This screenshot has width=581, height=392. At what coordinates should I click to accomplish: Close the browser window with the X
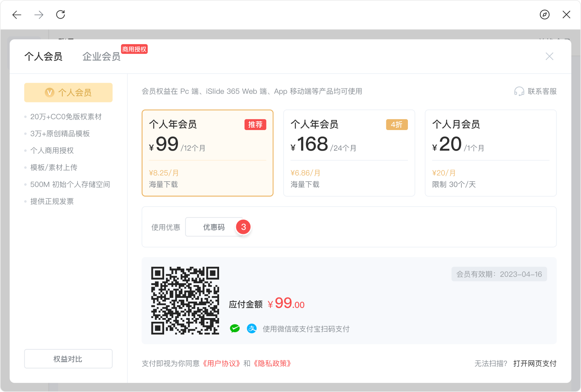point(566,15)
